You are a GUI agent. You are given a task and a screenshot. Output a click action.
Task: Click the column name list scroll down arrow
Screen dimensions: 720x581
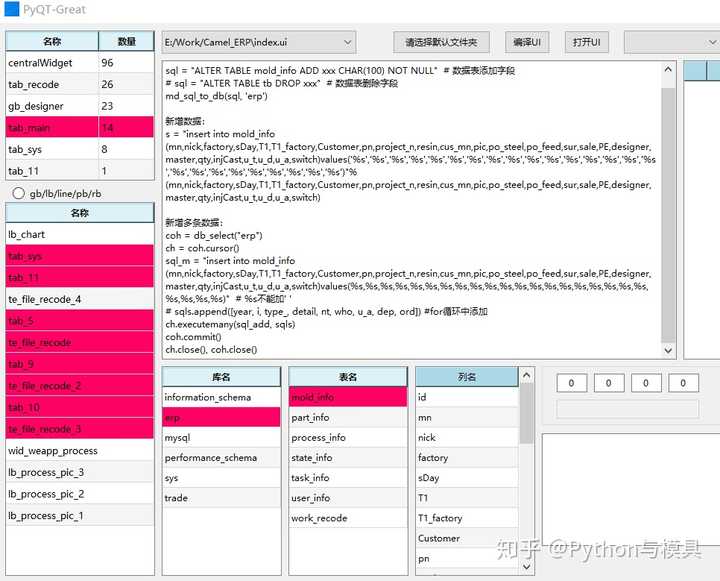coord(527,567)
